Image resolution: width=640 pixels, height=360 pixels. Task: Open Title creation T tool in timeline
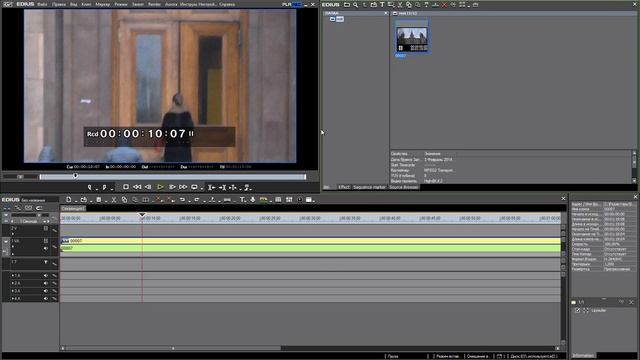(x=242, y=200)
